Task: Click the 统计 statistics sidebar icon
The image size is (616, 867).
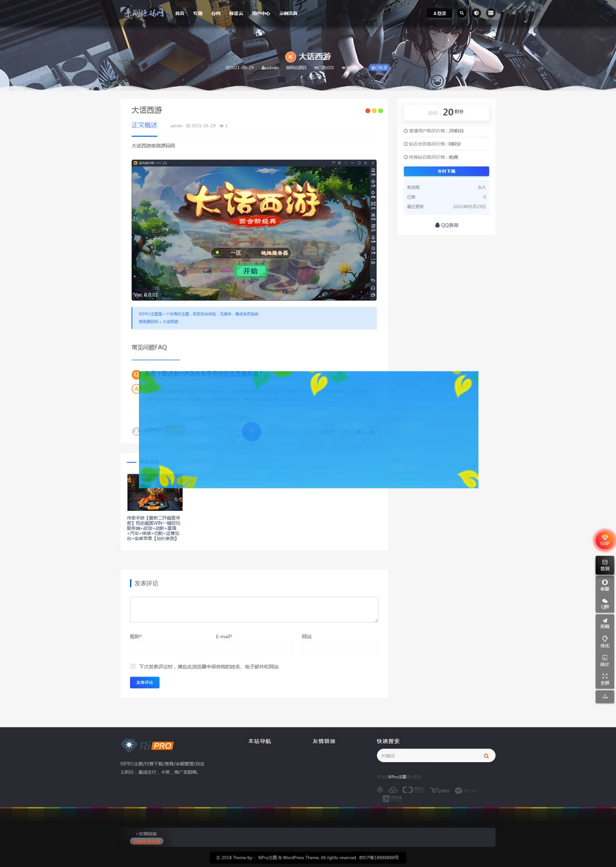Action: coord(604,660)
